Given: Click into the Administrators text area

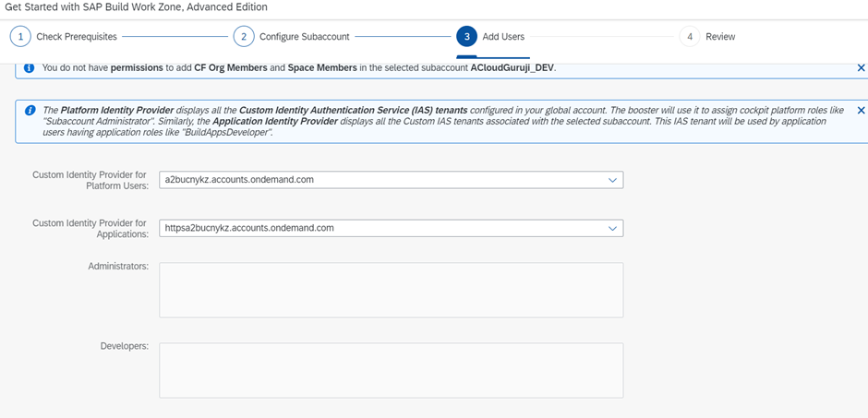Looking at the screenshot, I should [391, 290].
